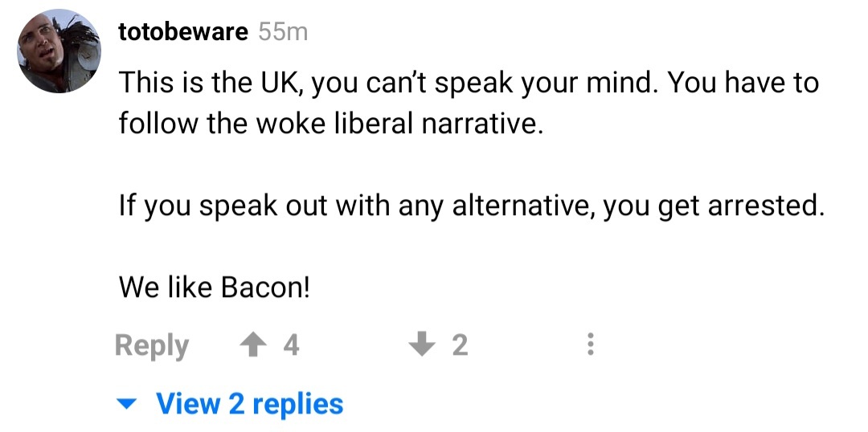The width and height of the screenshot is (868, 432).
Task: Click the 55m comment timestamp
Action: point(283,32)
